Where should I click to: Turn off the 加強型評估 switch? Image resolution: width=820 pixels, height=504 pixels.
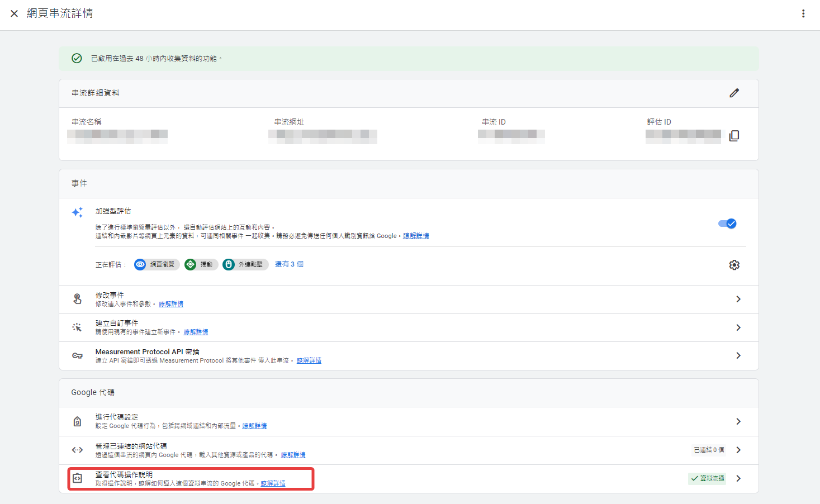coord(728,224)
